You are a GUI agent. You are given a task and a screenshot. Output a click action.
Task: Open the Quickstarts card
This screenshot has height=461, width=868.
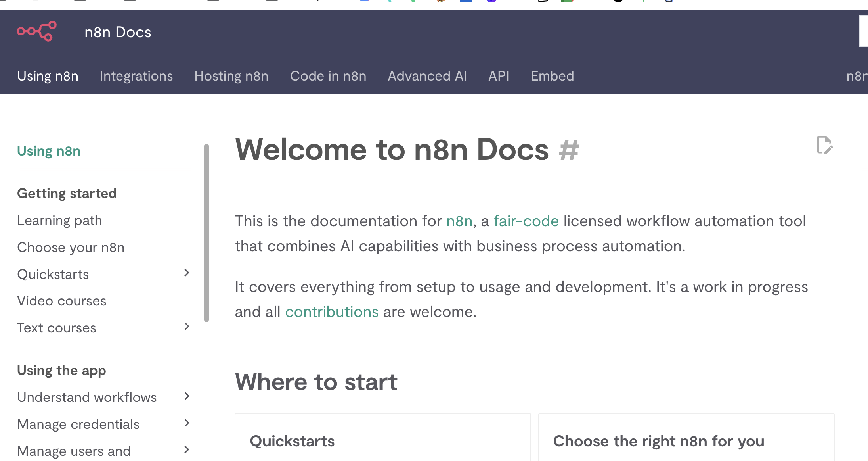[292, 441]
